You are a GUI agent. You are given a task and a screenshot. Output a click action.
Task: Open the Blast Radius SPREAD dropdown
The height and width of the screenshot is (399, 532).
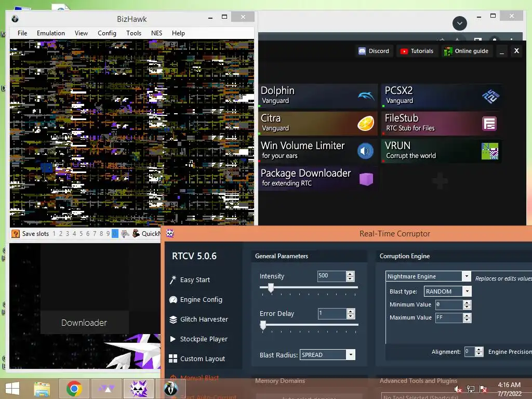click(x=327, y=355)
